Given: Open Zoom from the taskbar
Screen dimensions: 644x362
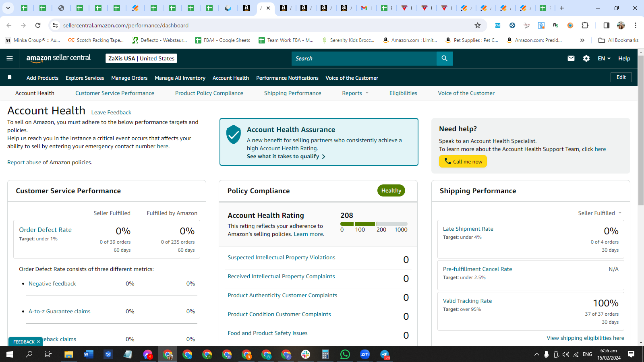Looking at the screenshot, I should (x=365, y=354).
